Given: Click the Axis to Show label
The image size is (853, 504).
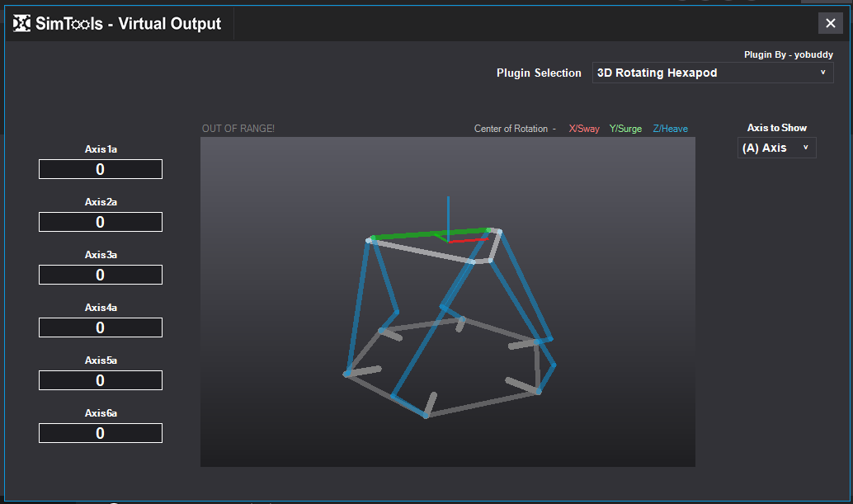Looking at the screenshot, I should 777,128.
